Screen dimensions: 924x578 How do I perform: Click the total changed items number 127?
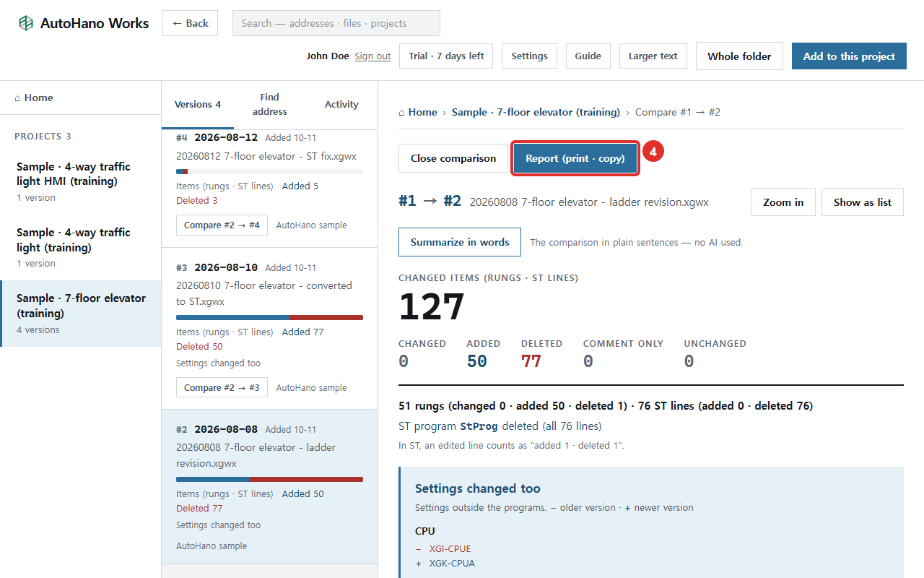[432, 307]
